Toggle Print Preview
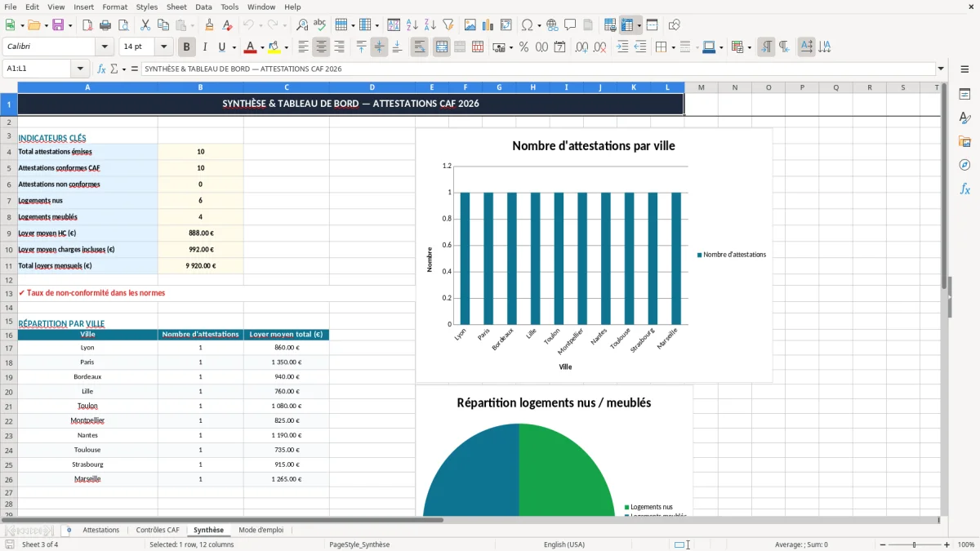The height and width of the screenshot is (551, 980). tap(123, 25)
